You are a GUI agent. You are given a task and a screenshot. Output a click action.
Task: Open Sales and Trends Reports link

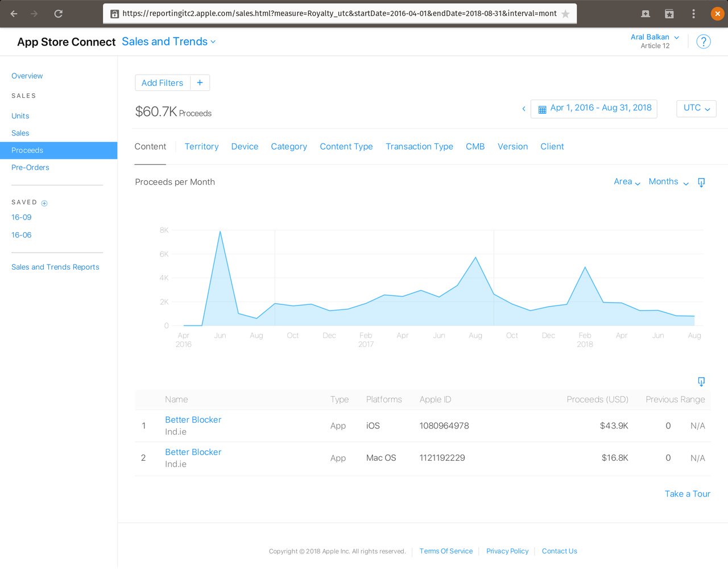55,267
